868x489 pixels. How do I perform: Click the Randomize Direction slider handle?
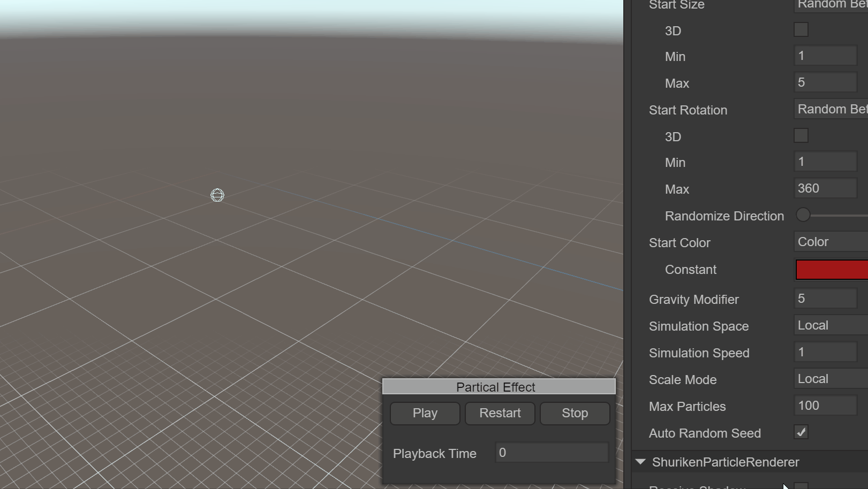pyautogui.click(x=803, y=215)
